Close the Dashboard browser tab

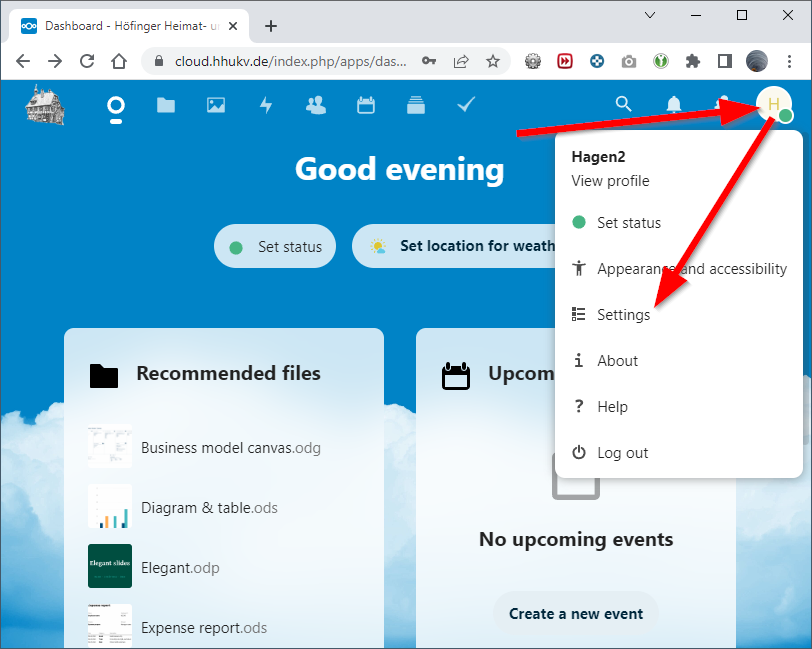tap(233, 26)
